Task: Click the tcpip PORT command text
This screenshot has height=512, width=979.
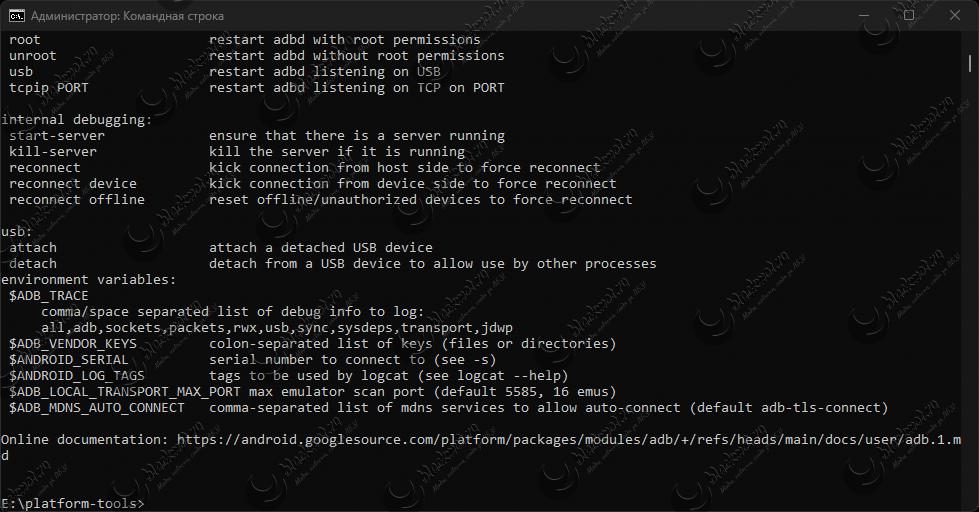Action: tap(49, 87)
